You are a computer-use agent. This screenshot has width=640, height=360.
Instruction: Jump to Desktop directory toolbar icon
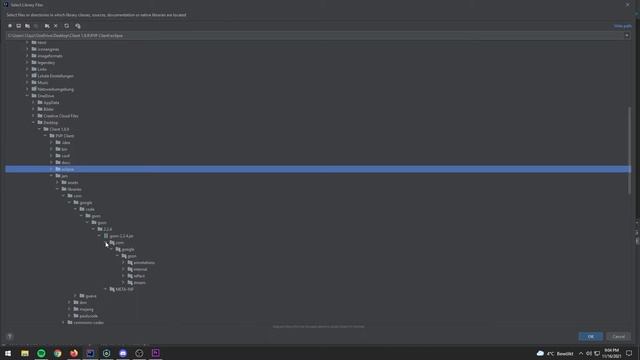tap(18, 26)
